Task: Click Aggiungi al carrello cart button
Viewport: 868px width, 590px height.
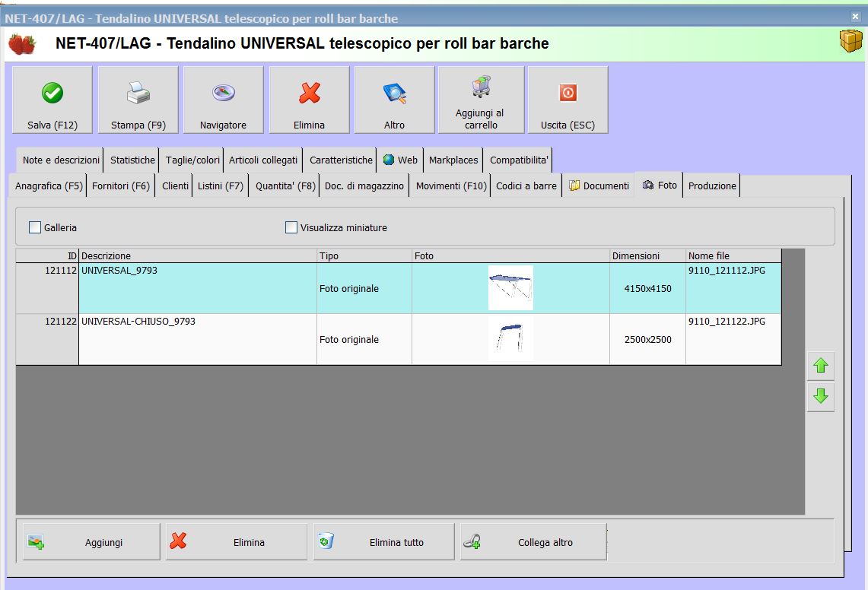Action: 481,100
